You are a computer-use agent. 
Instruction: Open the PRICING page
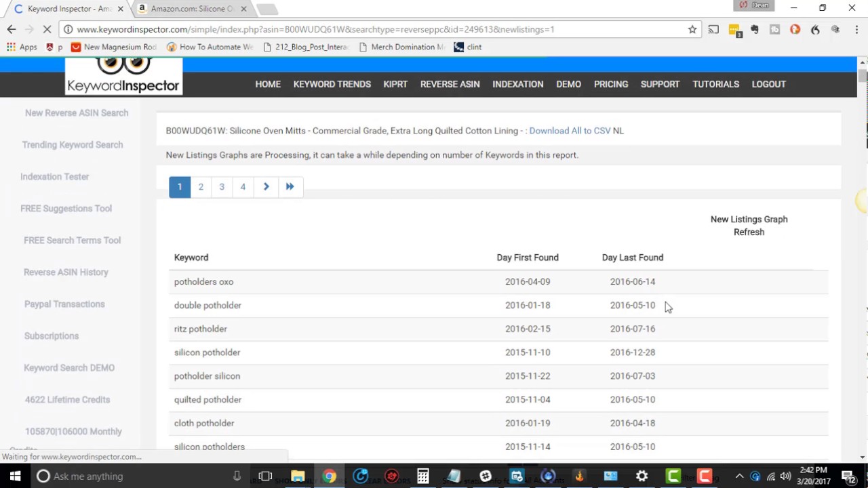point(611,84)
